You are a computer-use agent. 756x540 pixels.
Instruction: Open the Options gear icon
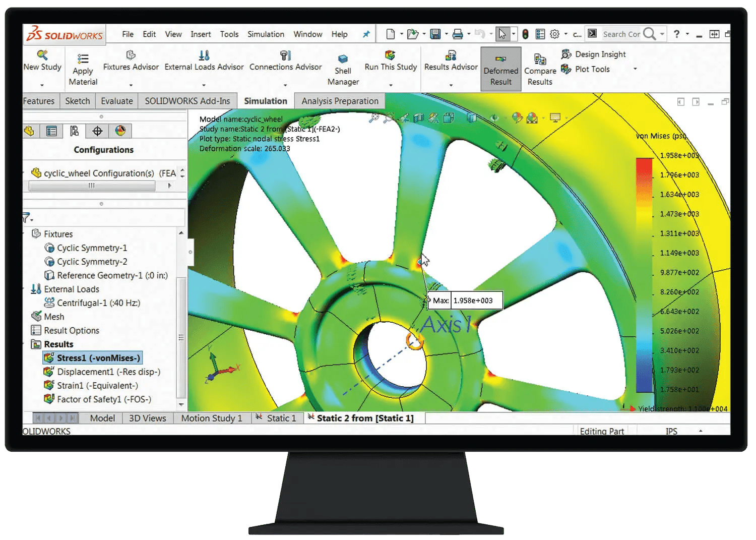point(555,34)
